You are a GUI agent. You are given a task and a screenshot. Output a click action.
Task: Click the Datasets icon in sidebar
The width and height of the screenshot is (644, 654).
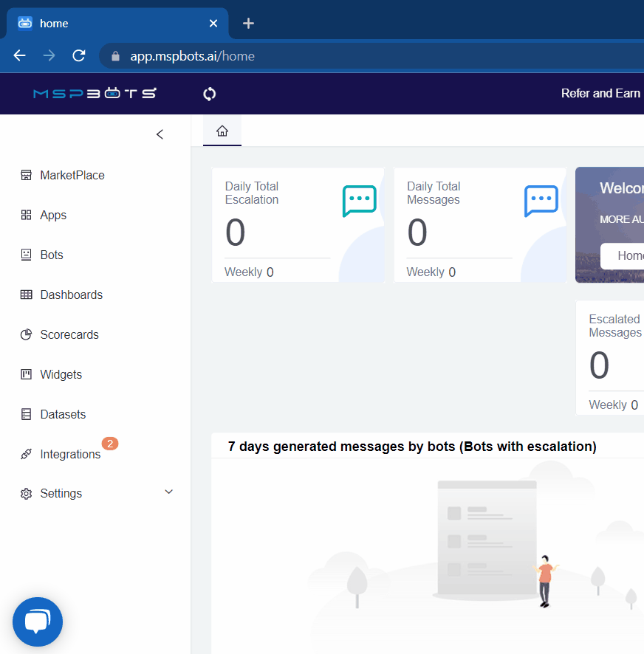[x=27, y=414]
